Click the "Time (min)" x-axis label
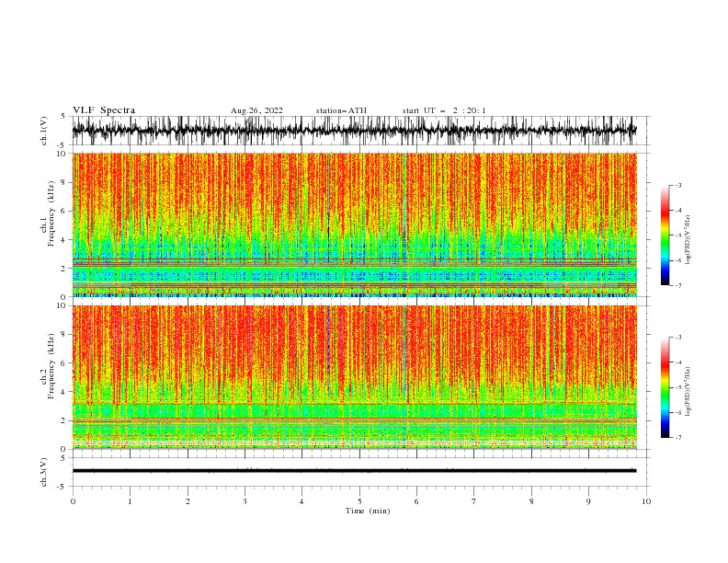The width and height of the screenshot is (728, 563). [368, 511]
